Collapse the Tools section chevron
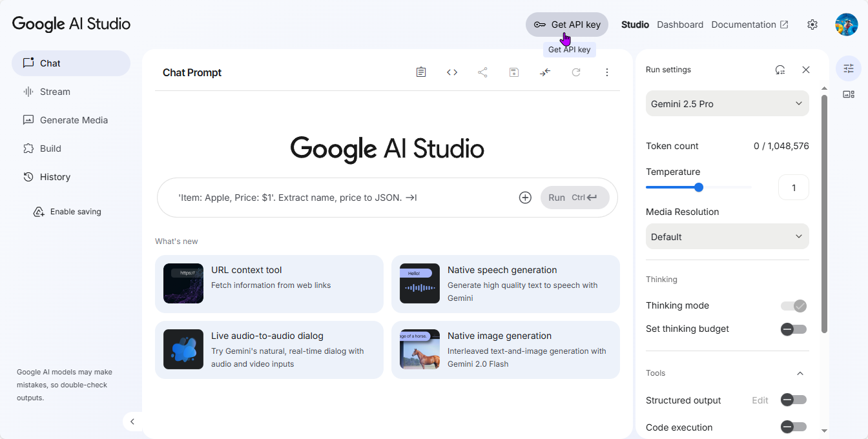This screenshot has height=439, width=868. click(800, 373)
